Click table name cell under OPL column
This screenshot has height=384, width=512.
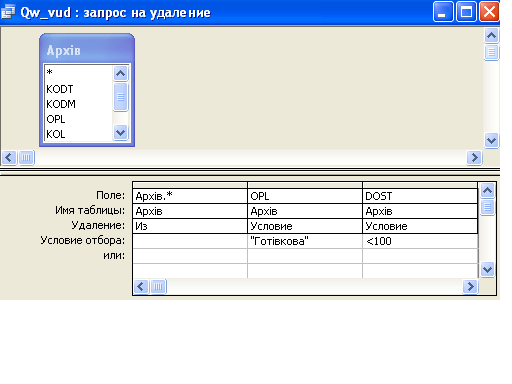[x=305, y=211]
